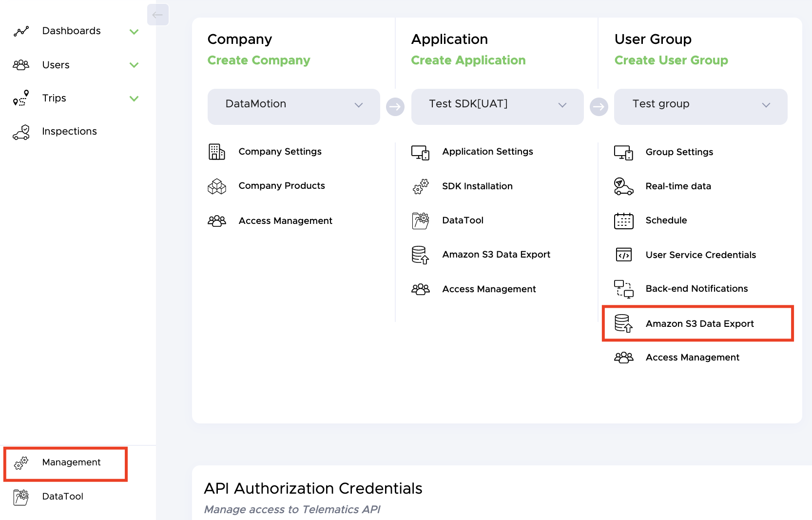Click arrow circle between Company and Application dropdowns
The image size is (812, 520).
tap(395, 106)
